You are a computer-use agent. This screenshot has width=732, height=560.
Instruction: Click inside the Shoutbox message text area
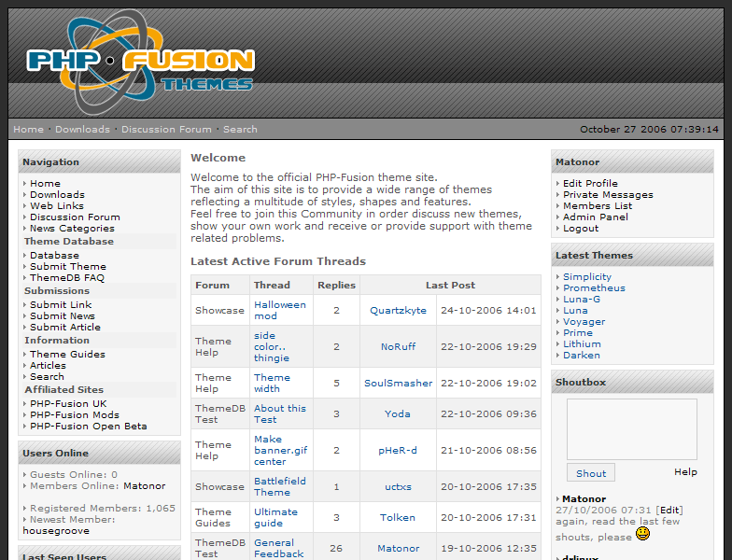click(632, 429)
